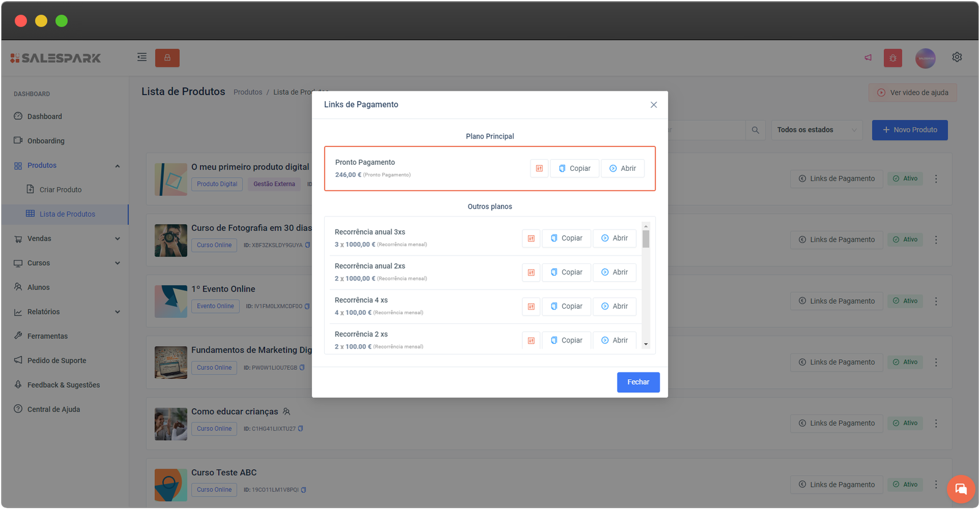This screenshot has height=509, width=980.
Task: Go to Dashboard in the sidebar
Action: pos(44,116)
